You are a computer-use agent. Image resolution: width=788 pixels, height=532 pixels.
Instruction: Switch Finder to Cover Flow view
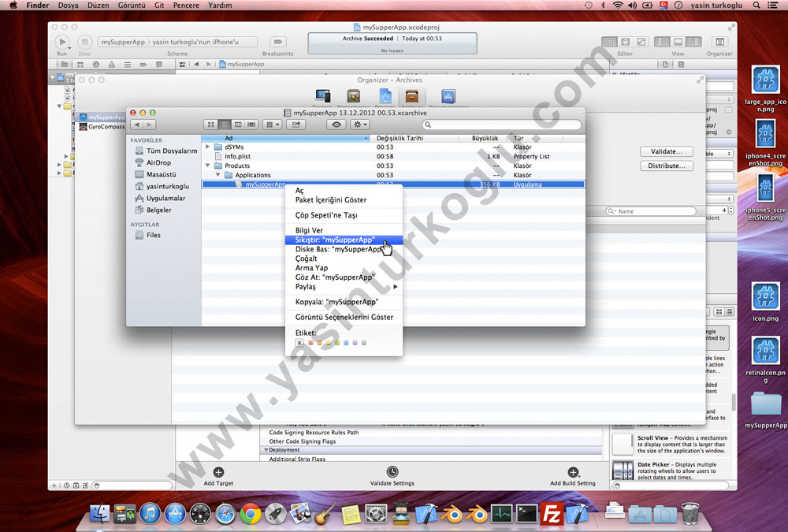[251, 125]
